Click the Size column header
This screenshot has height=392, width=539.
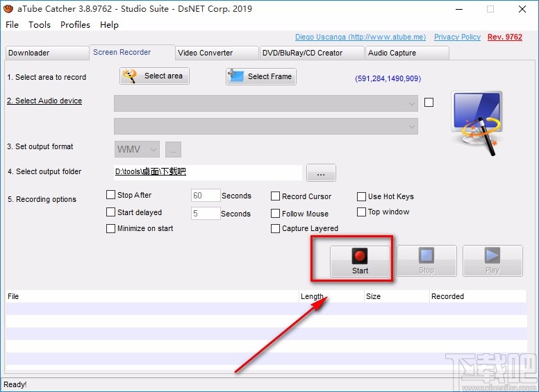397,296
